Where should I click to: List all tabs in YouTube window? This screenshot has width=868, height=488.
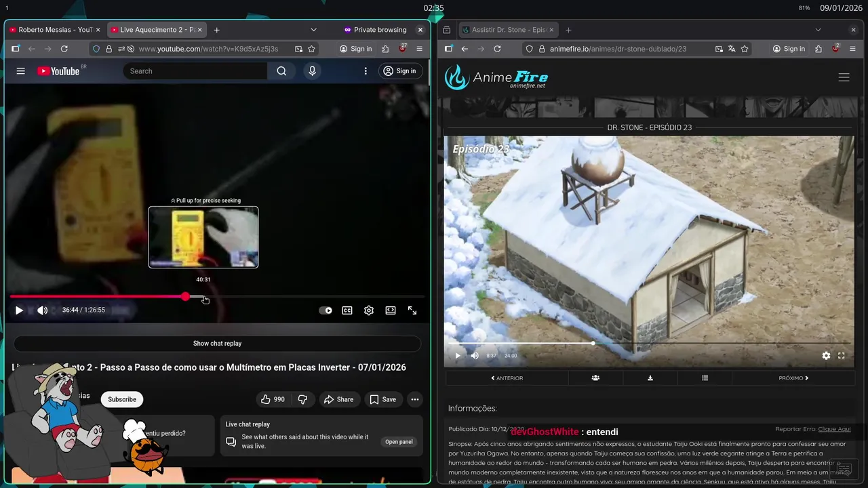(x=313, y=30)
